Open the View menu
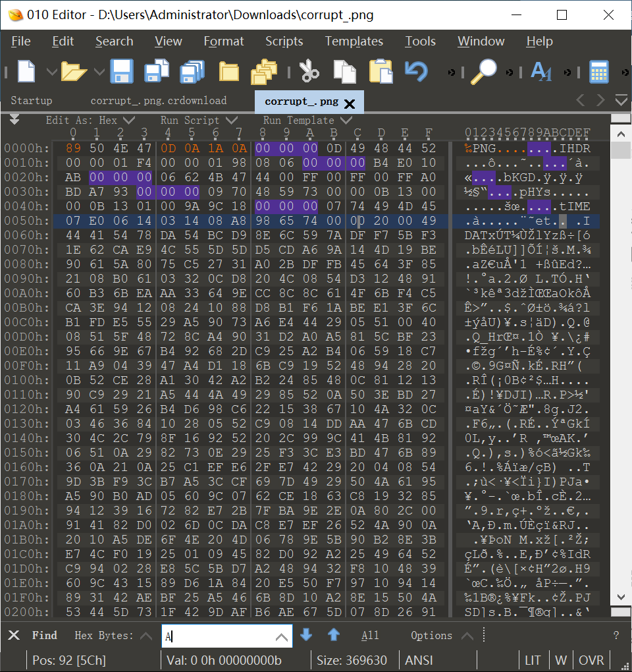Image resolution: width=632 pixels, height=672 pixels. pyautogui.click(x=169, y=41)
